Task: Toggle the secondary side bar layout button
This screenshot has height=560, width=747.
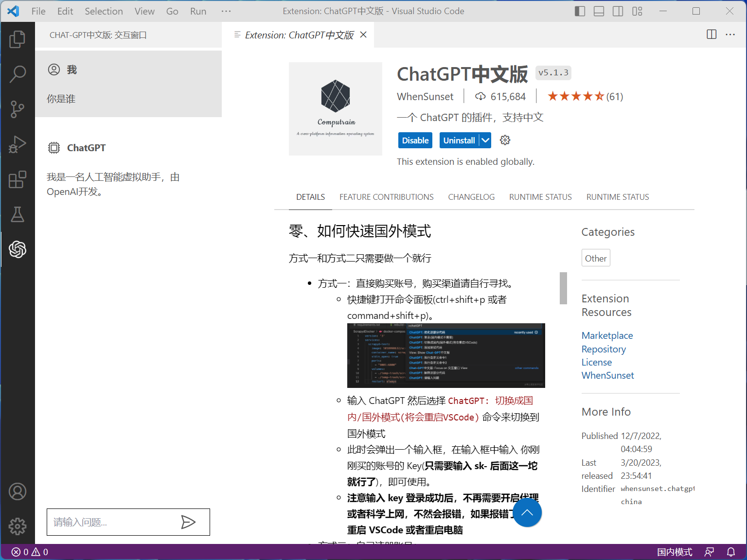Action: click(618, 11)
